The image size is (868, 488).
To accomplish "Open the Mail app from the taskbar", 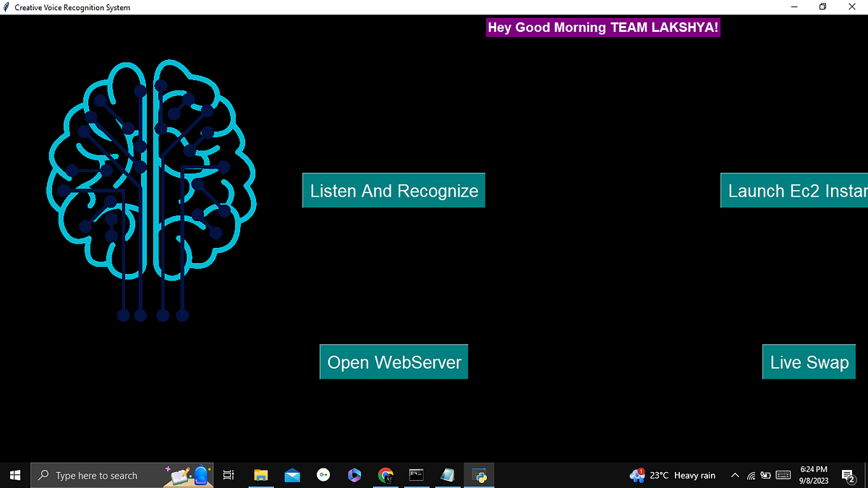I will click(x=292, y=475).
